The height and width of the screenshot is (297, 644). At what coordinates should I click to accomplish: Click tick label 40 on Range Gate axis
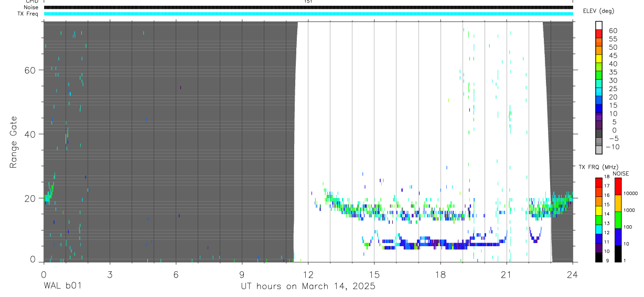click(31, 134)
